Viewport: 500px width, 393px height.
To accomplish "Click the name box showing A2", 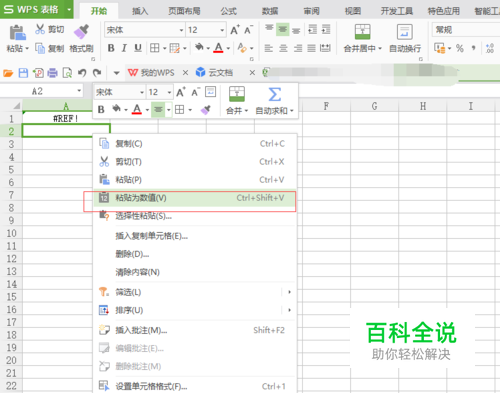I will (x=42, y=91).
